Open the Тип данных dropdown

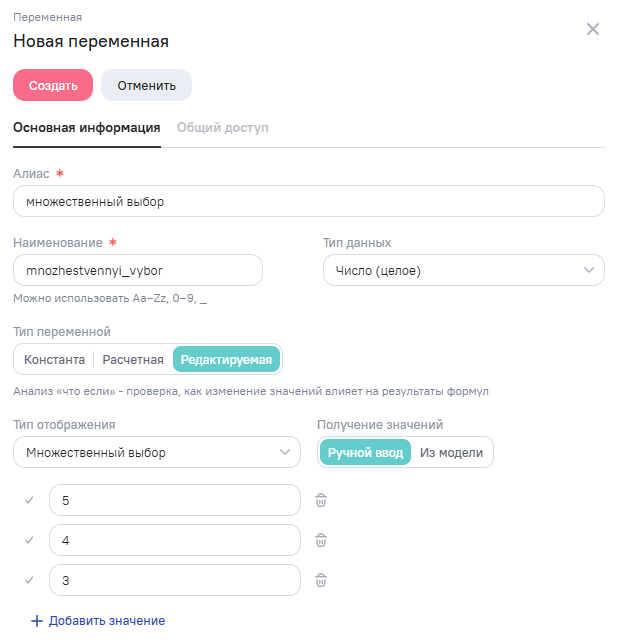point(463,270)
